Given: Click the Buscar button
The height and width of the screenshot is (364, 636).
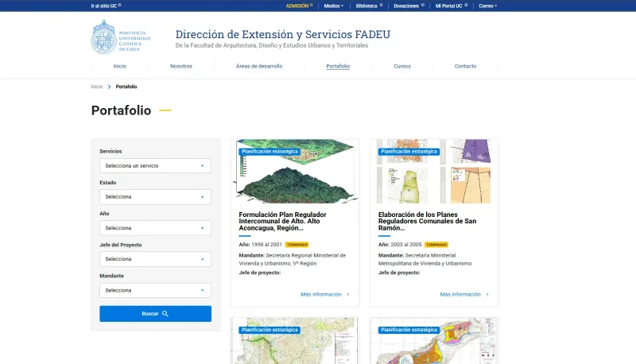Looking at the screenshot, I should [155, 314].
